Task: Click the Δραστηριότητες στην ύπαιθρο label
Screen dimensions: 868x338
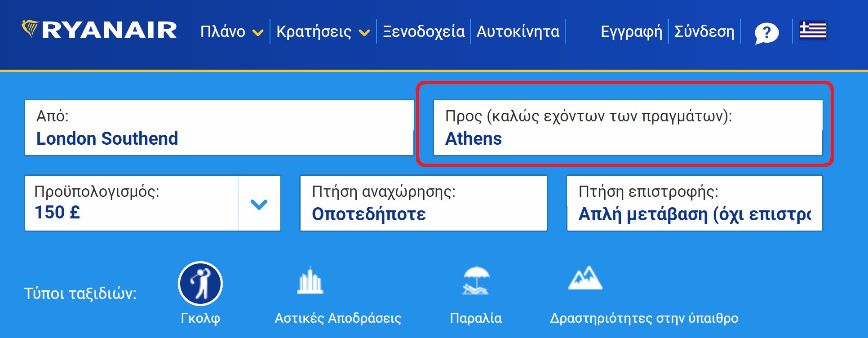Action: 644,318
